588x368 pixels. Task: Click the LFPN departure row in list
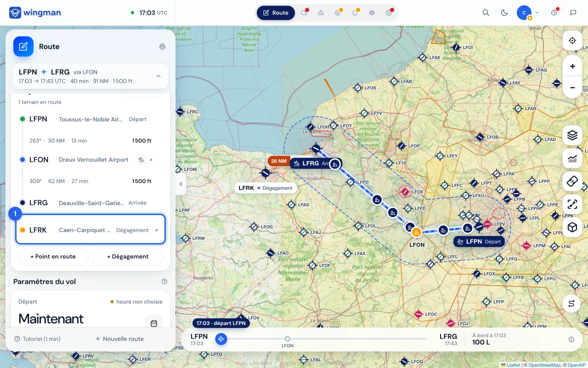tap(90, 119)
